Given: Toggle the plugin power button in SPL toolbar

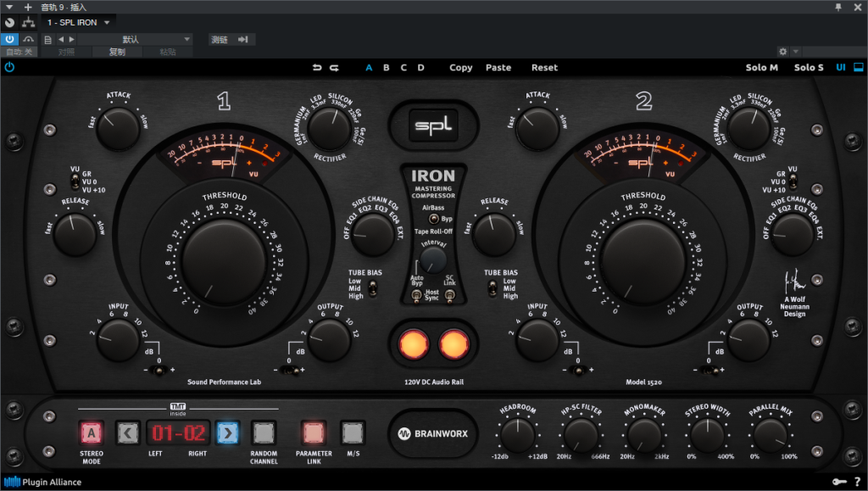Looking at the screenshot, I should click(x=9, y=67).
